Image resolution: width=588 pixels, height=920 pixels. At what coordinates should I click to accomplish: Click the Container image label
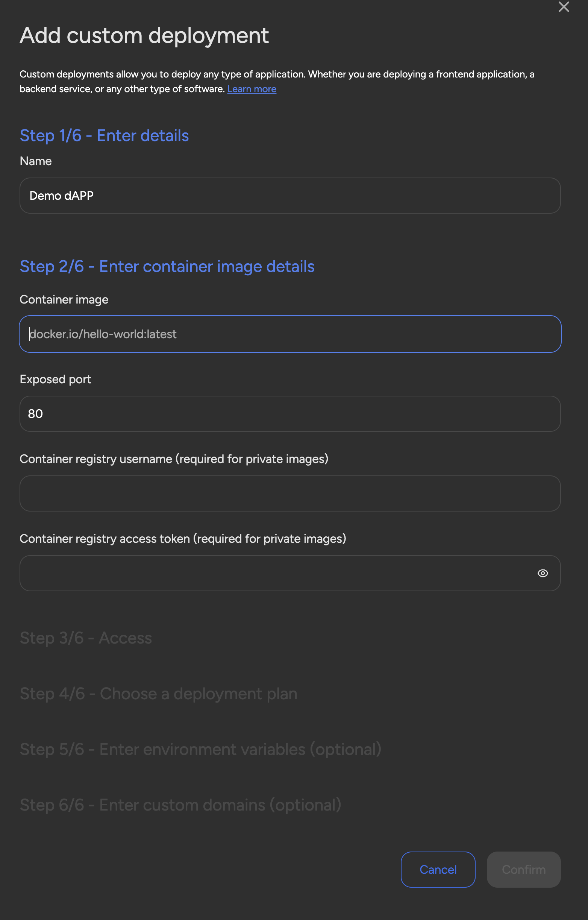pos(64,299)
